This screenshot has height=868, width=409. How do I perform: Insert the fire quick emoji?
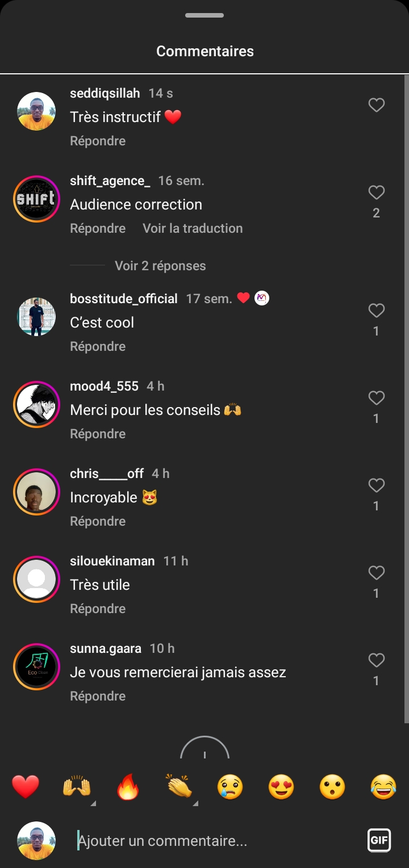point(128,787)
